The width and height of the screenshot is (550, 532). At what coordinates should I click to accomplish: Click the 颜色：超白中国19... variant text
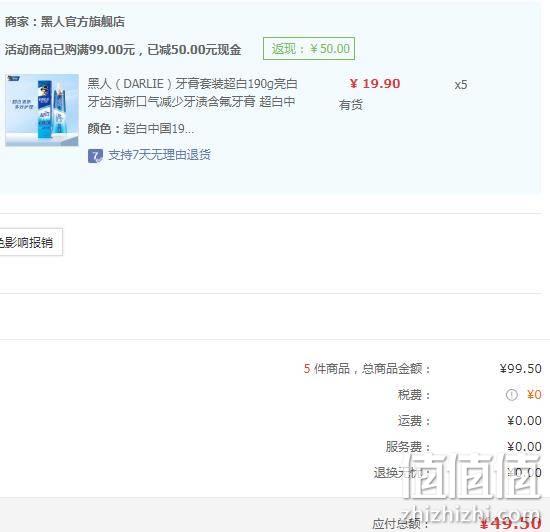point(141,129)
